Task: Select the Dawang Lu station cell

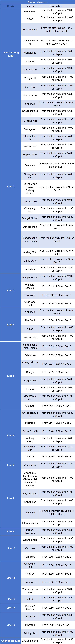Action: point(30,582)
